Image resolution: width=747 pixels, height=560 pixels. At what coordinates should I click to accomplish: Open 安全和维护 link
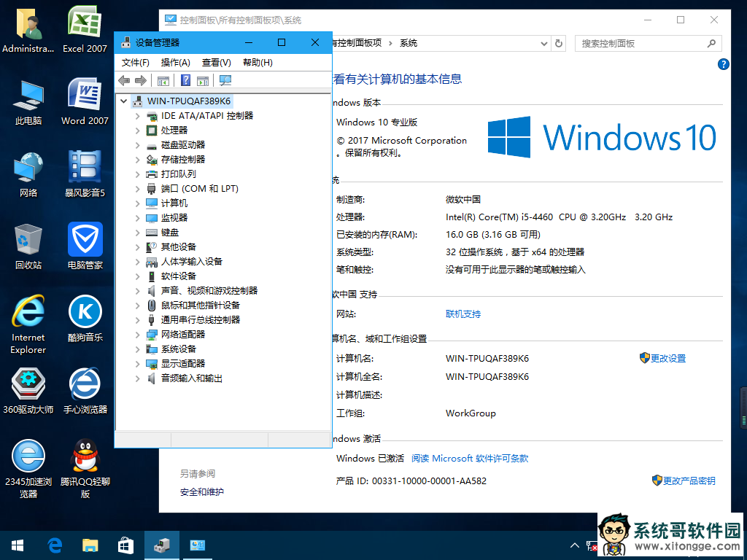(201, 492)
